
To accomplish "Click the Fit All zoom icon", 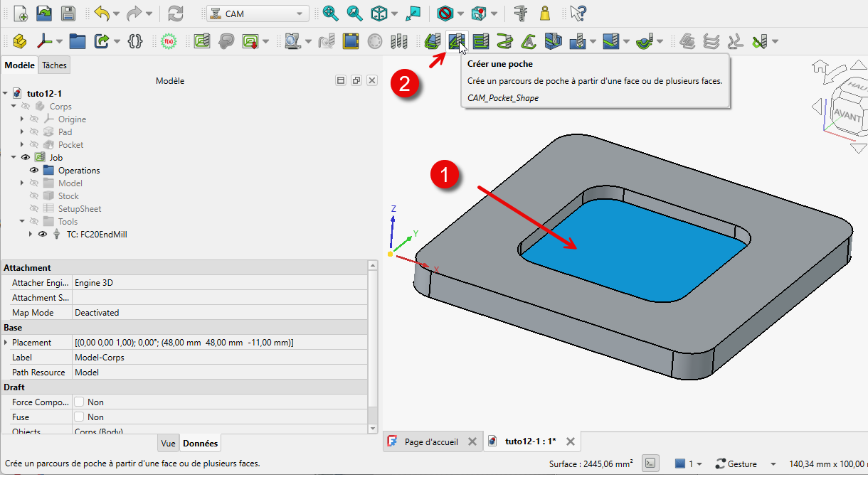I will coord(330,13).
